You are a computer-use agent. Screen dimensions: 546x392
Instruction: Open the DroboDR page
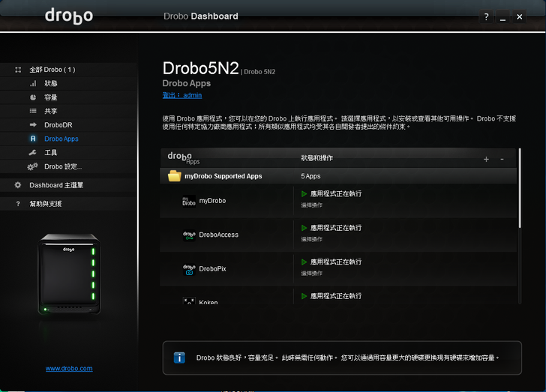click(x=58, y=124)
